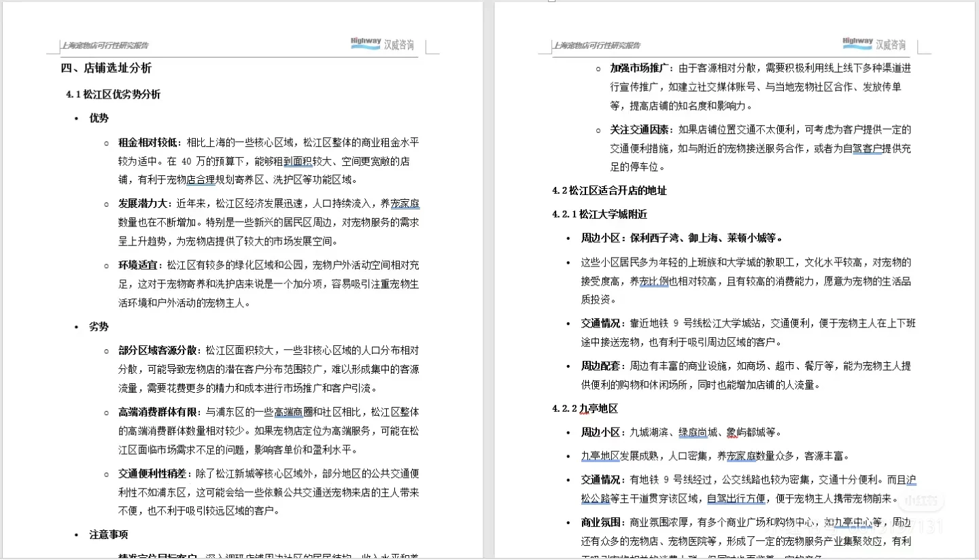Click the bold line listing 保利西子湾、御上海、莱顿小城
The width and height of the screenshot is (979, 560).
click(681, 238)
